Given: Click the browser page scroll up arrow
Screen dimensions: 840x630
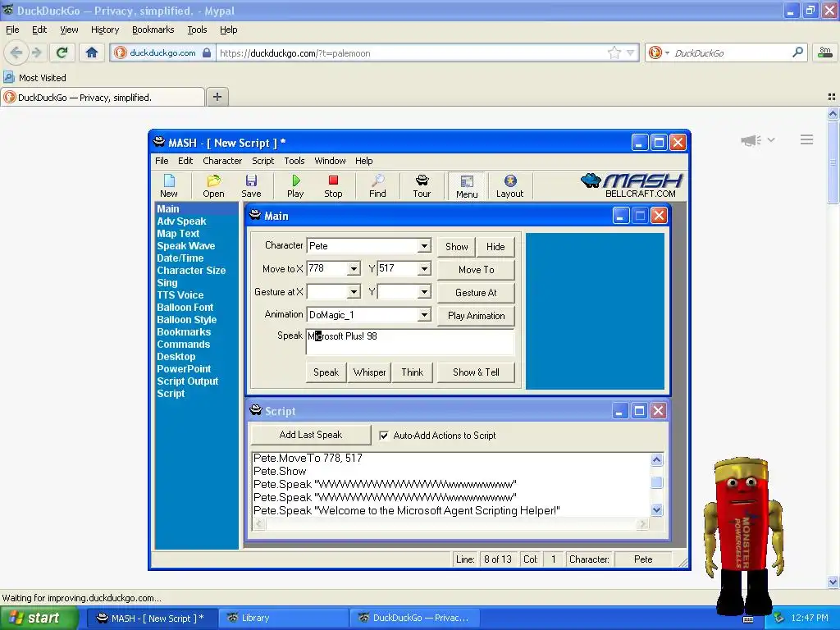Looking at the screenshot, I should tap(833, 113).
